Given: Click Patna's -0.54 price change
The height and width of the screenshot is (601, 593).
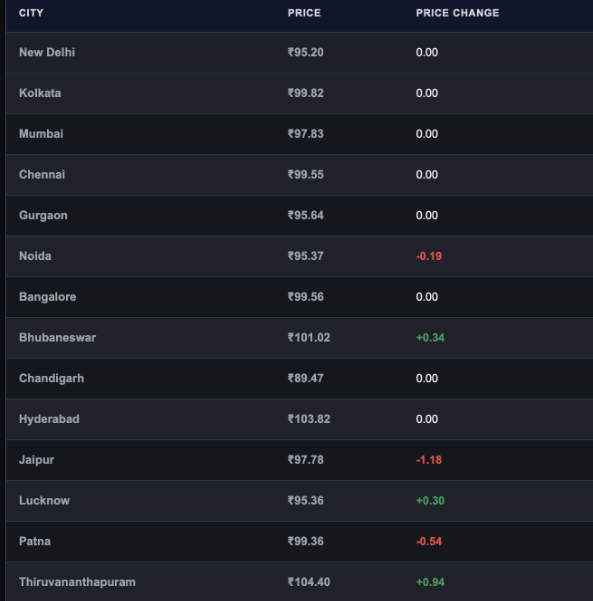Looking at the screenshot, I should [x=429, y=541].
